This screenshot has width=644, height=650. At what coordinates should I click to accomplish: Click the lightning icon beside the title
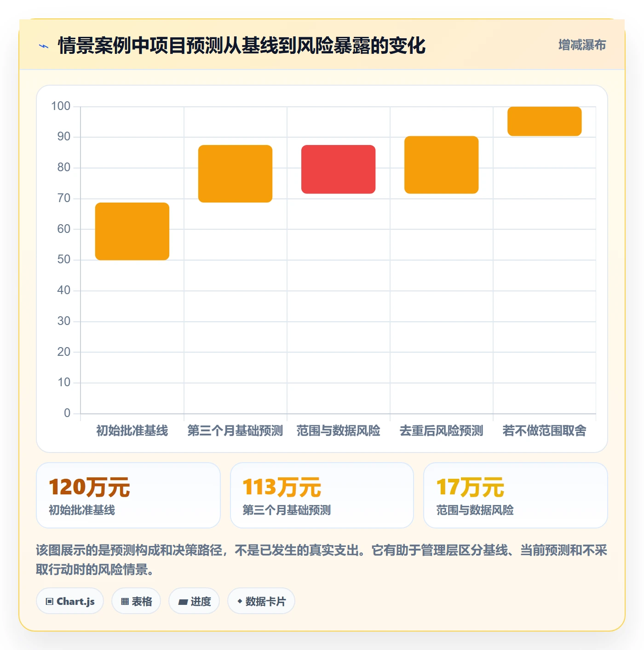click(x=44, y=46)
